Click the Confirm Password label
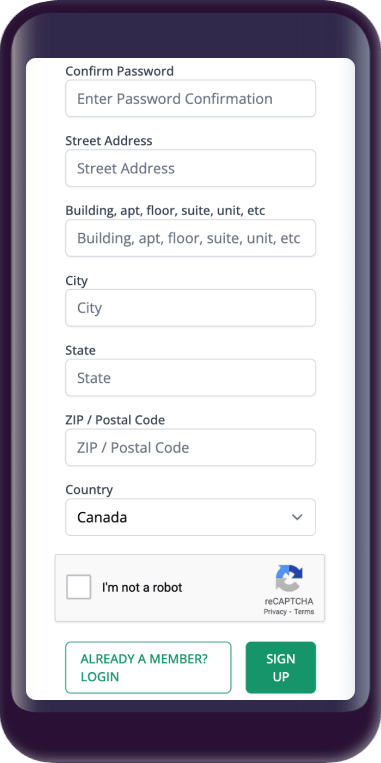This screenshot has width=381, height=763. pyautogui.click(x=119, y=71)
